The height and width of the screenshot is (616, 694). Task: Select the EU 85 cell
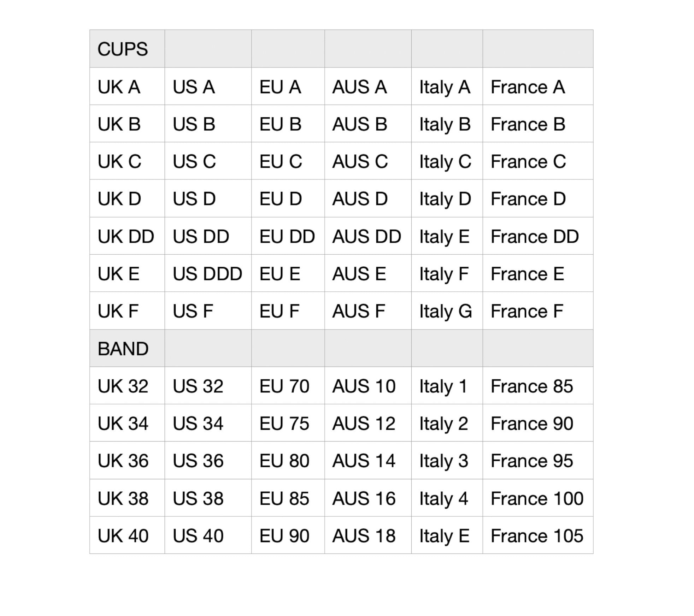288,498
